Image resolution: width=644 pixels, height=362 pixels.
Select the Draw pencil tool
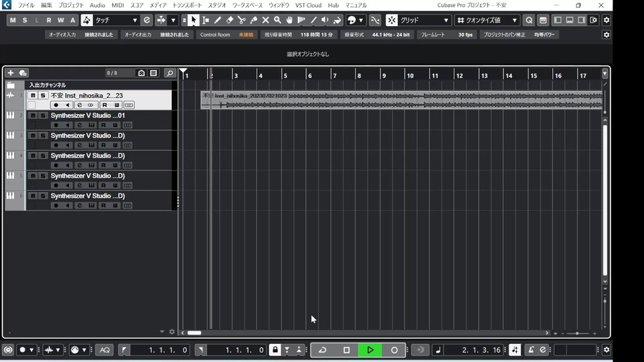217,20
